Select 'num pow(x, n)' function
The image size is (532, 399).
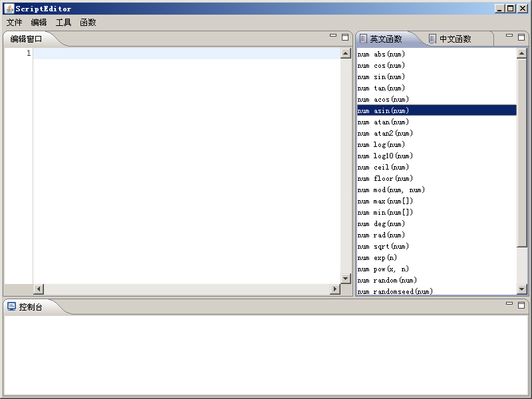(437, 269)
